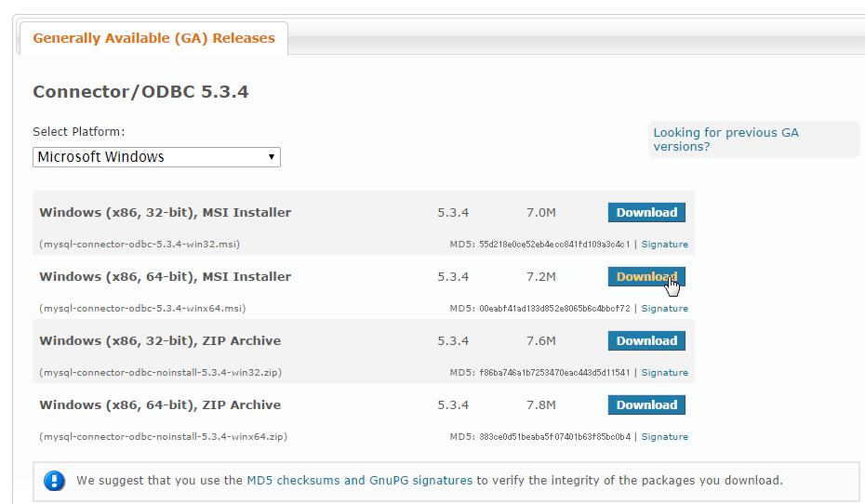The height and width of the screenshot is (504, 865).
Task: Follow the MD5 checksums and GnuPG signatures link
Action: point(359,481)
